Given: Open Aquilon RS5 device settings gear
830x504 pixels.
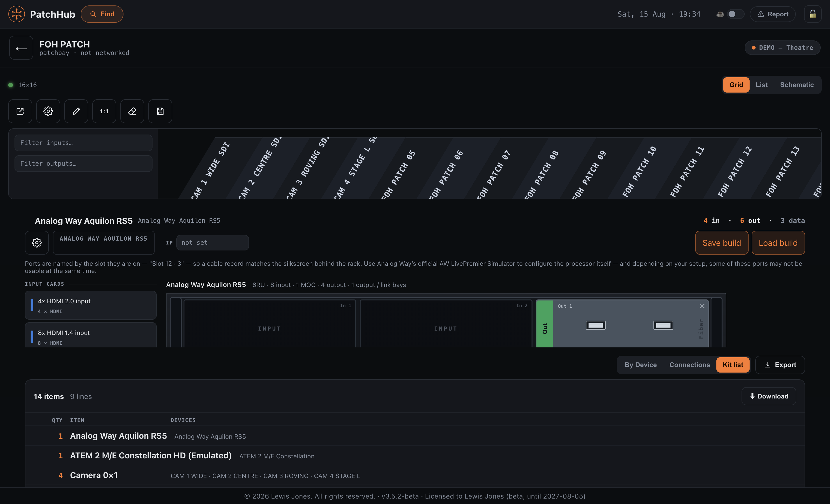Looking at the screenshot, I should point(37,242).
